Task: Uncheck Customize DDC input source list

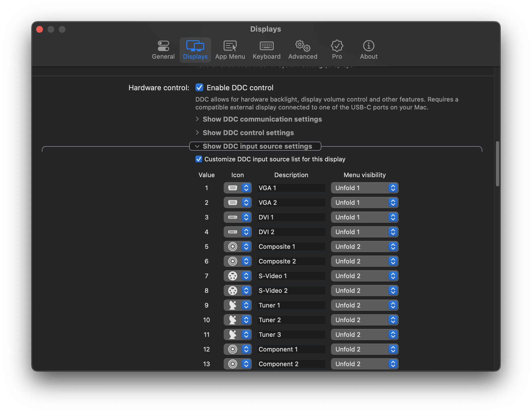Action: [x=199, y=159]
